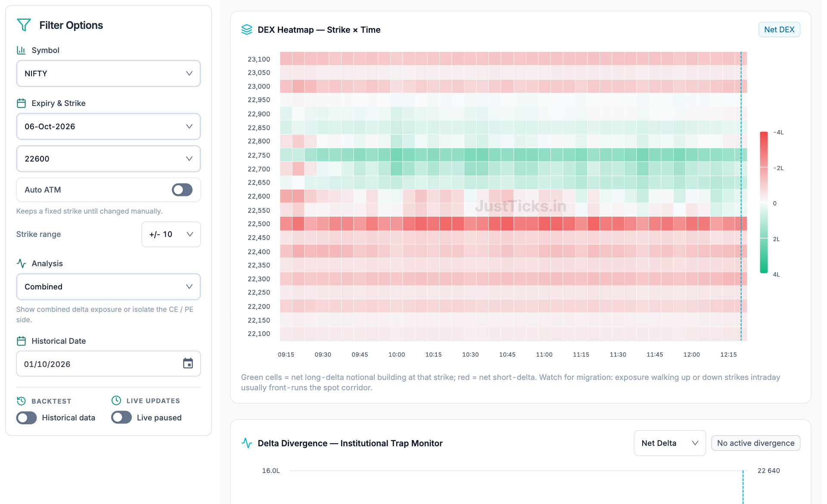Click the Symbol bar chart icon
827x504 pixels.
(x=21, y=50)
